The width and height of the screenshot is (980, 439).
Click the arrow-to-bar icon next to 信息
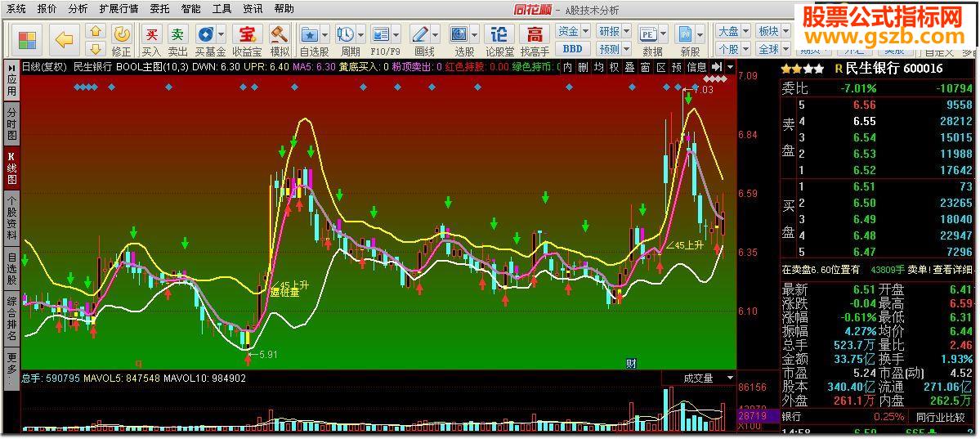(x=717, y=66)
